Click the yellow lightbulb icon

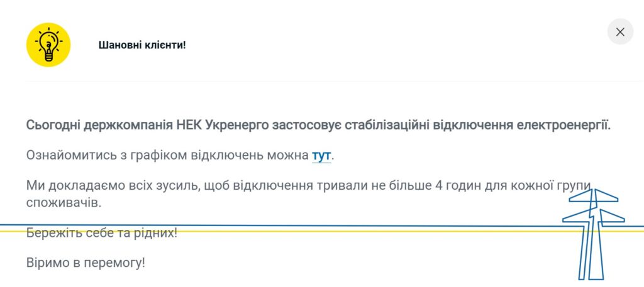(x=48, y=45)
